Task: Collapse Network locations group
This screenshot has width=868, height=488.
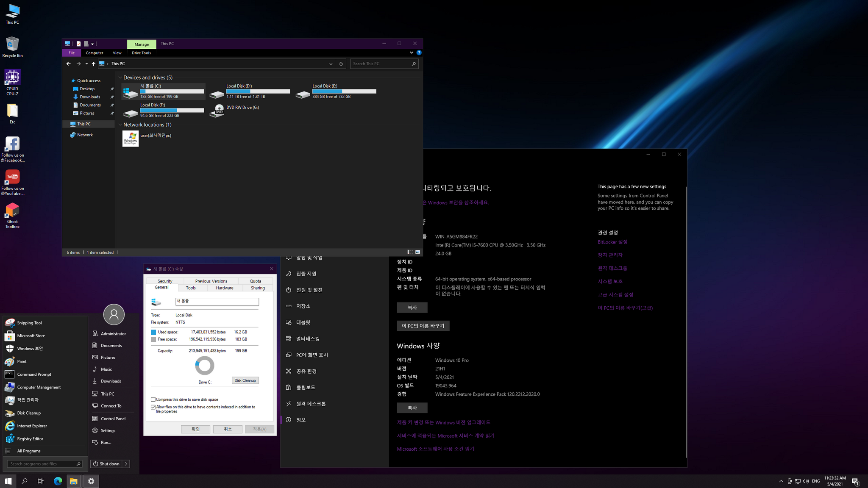Action: click(x=120, y=125)
